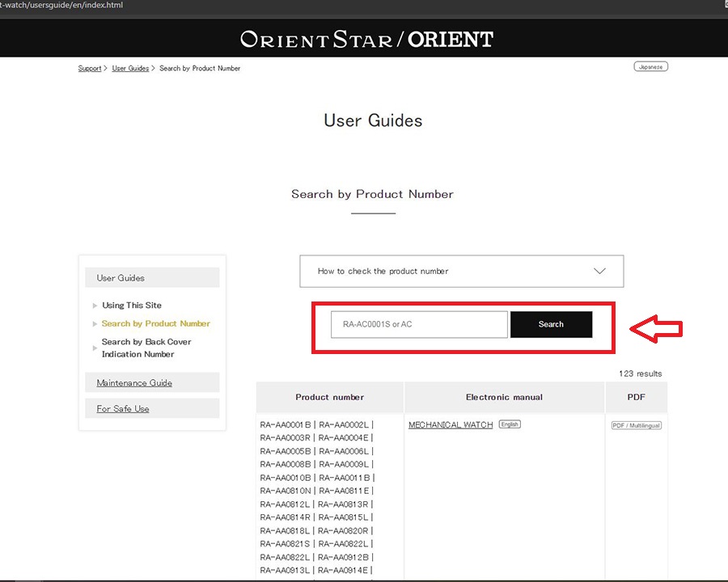Select product number RA-AA0001B
This screenshot has height=582, width=728.
[x=286, y=424]
